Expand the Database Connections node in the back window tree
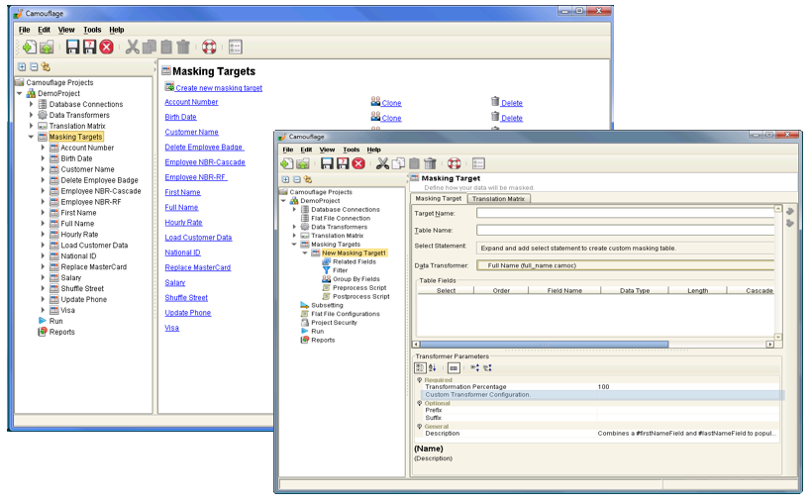The width and height of the screenshot is (812, 504). [31, 104]
